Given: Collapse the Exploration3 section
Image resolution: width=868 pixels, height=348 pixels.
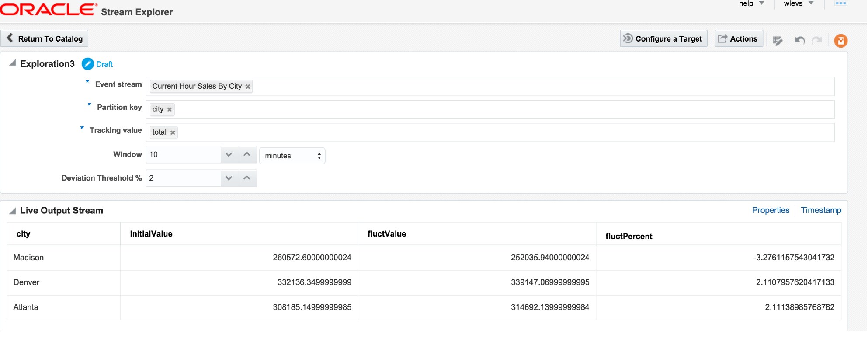Looking at the screenshot, I should (x=13, y=63).
